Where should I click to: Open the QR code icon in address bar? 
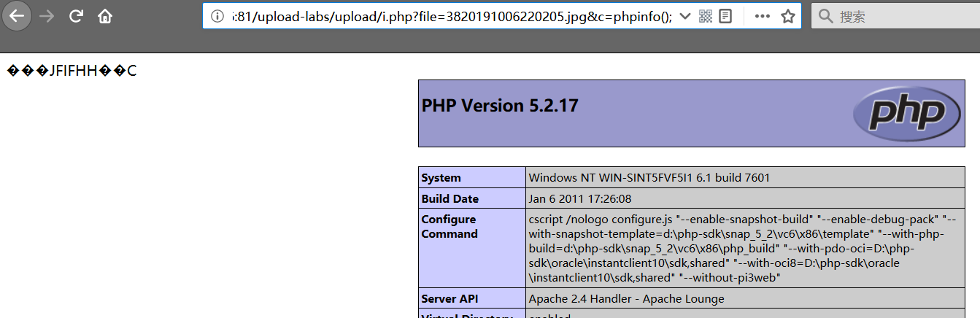705,16
